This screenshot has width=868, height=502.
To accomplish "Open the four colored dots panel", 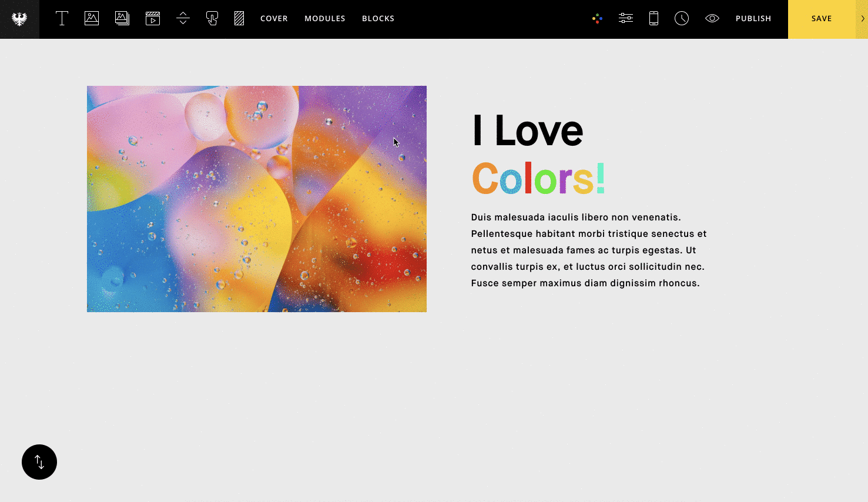I will tap(597, 19).
